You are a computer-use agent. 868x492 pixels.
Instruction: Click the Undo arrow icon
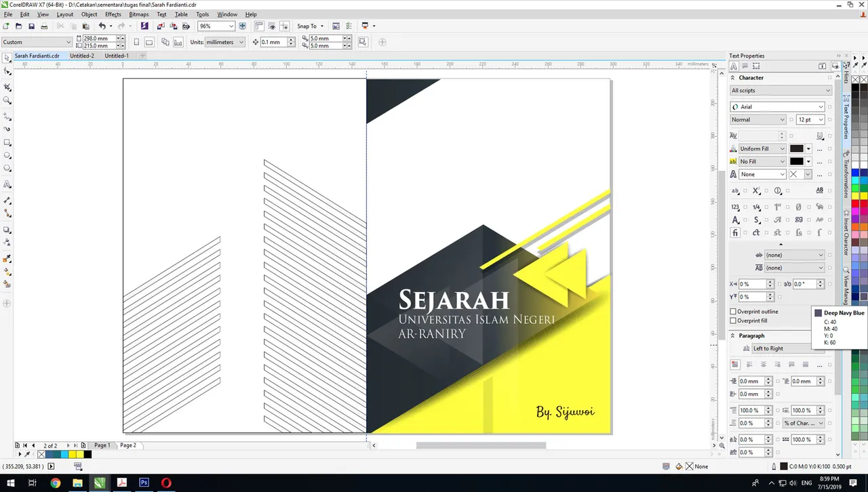(x=102, y=26)
